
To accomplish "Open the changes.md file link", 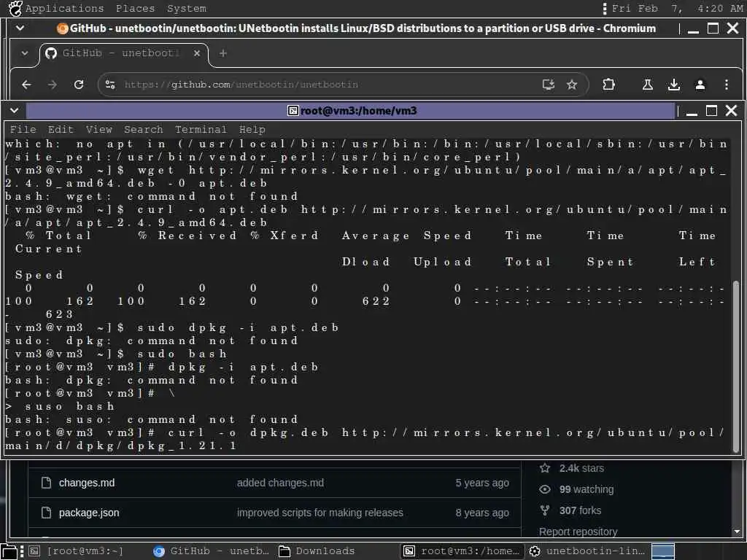I will 87,483.
